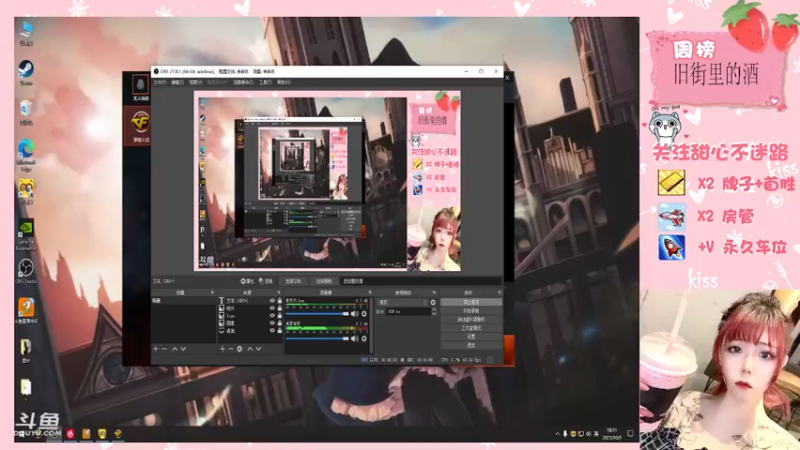Viewport: 800px width, 450px height.
Task: Click the Exit button in Controls
Action: (471, 345)
